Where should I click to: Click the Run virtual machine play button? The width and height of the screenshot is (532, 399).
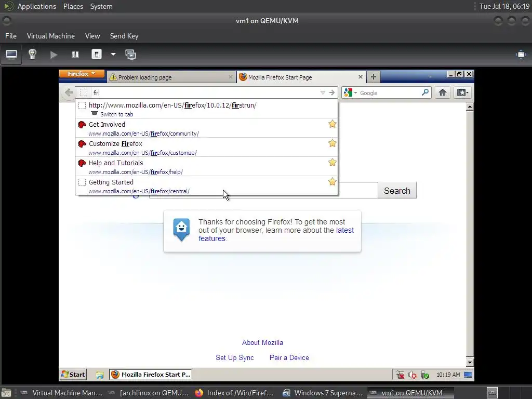(54, 55)
